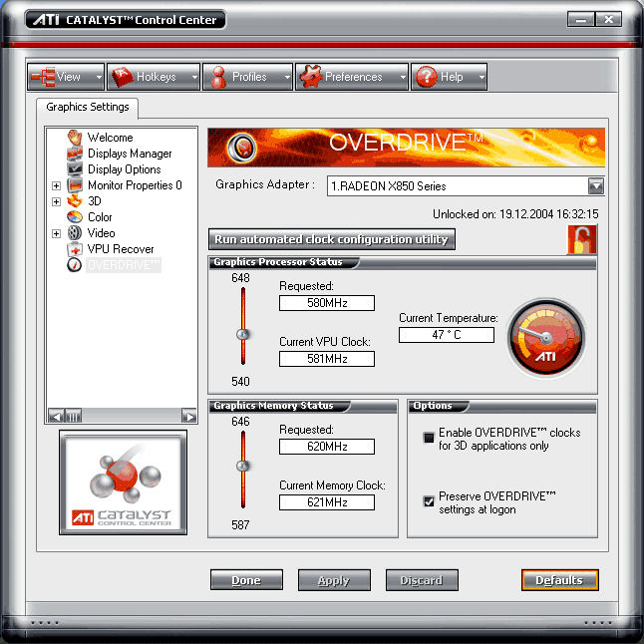This screenshot has width=644, height=644.
Task: Switch to the Graphics Settings tab
Action: tap(88, 108)
